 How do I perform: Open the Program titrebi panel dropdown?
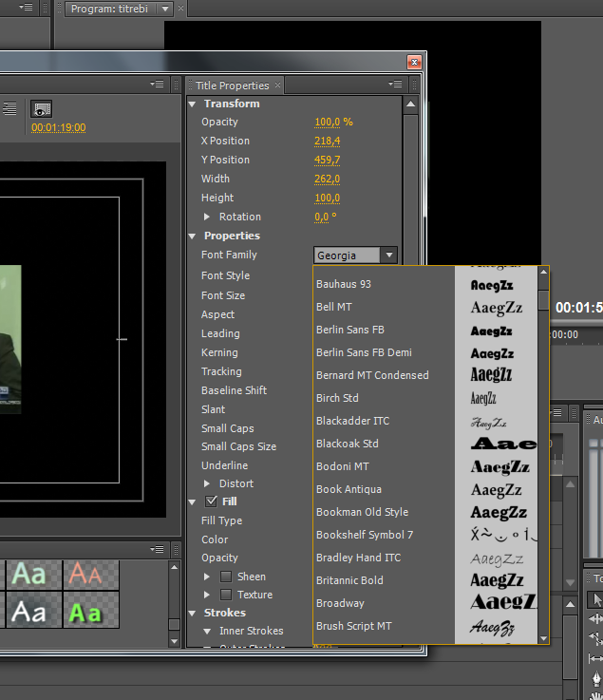coord(165,9)
